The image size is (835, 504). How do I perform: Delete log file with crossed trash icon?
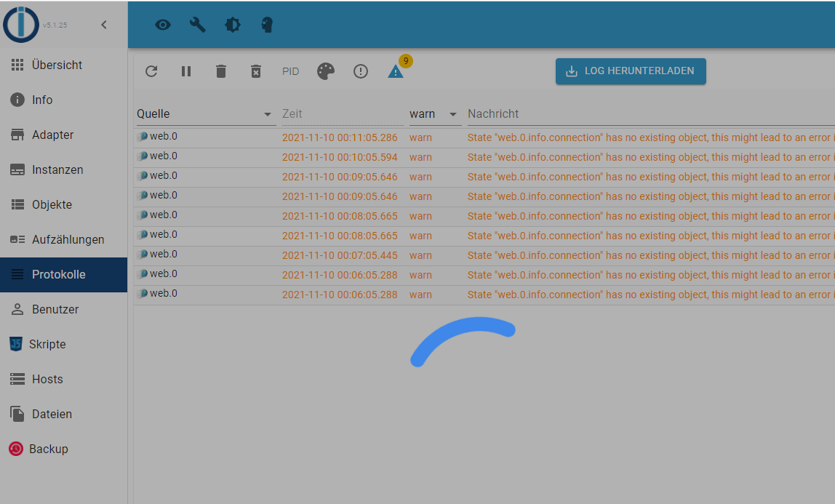[256, 71]
